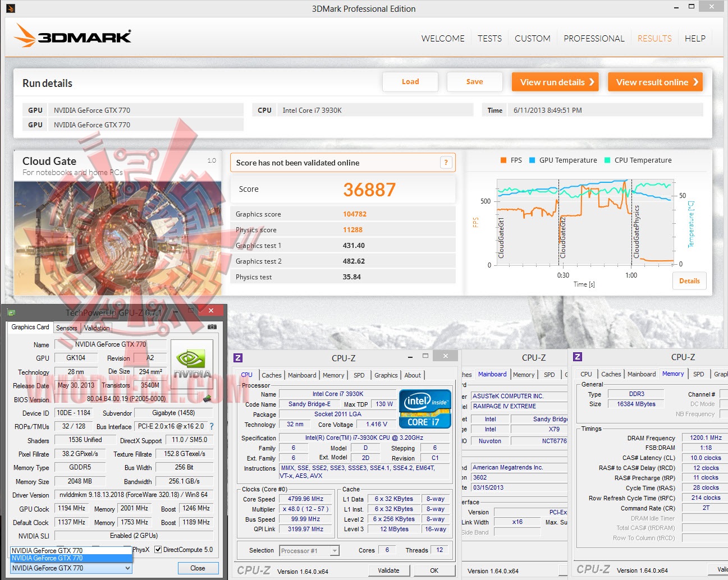Click the Physics test value 35.84
This screenshot has height=580, width=728.
click(352, 277)
